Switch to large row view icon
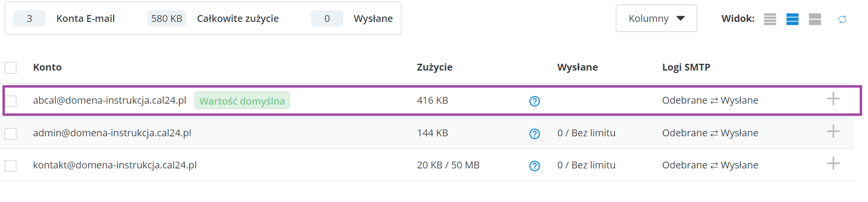This screenshot has height=202, width=868. pos(815,19)
